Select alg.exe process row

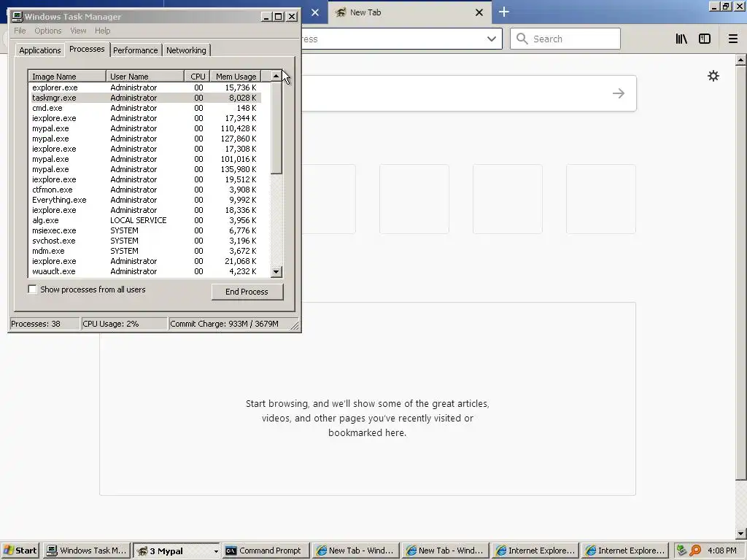tap(144, 220)
